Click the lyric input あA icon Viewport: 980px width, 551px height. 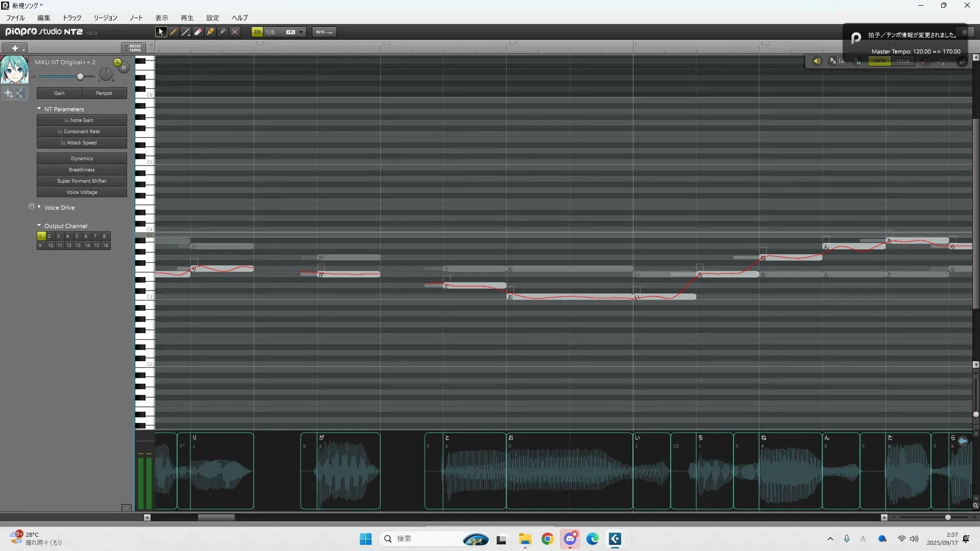(833, 61)
